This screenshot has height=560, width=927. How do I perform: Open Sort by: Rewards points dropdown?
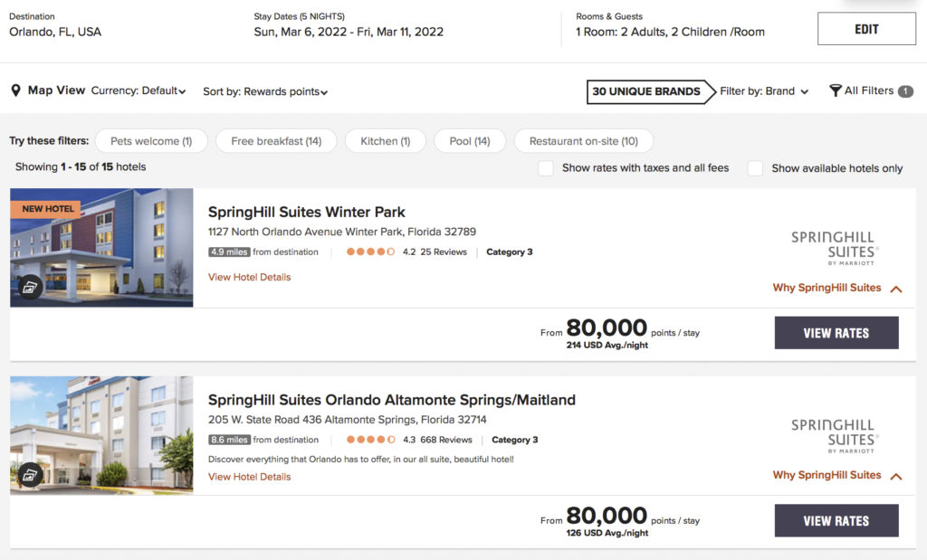pos(265,91)
